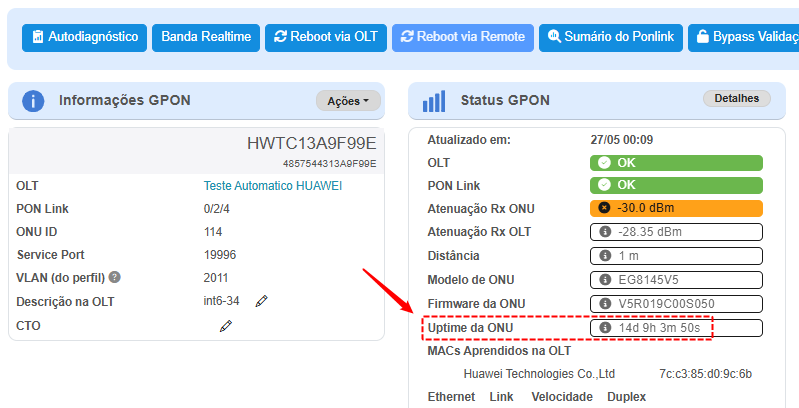Click info icon in Uptime 14d 9h field

pos(605,328)
